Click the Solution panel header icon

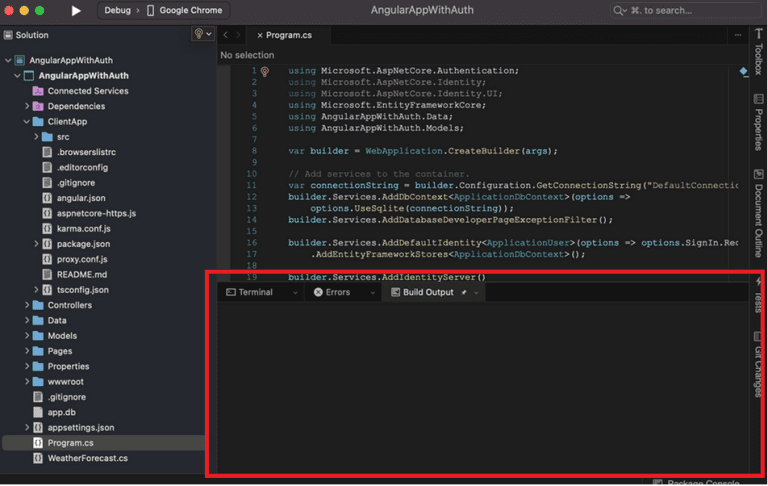[x=8, y=35]
